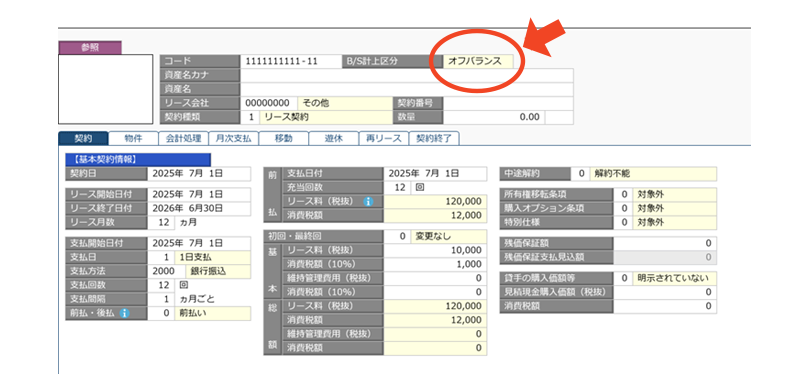Click the 残価保証支払見込額 grey field

665,257
